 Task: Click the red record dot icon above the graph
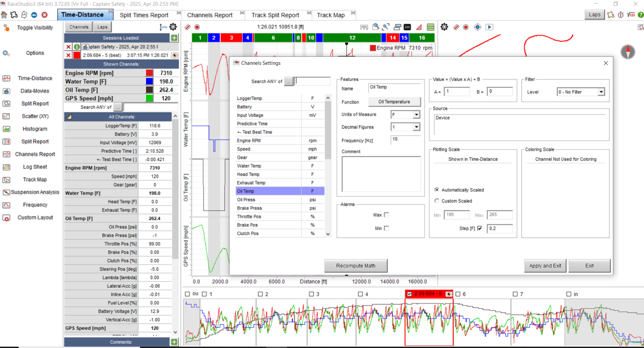pos(197,27)
